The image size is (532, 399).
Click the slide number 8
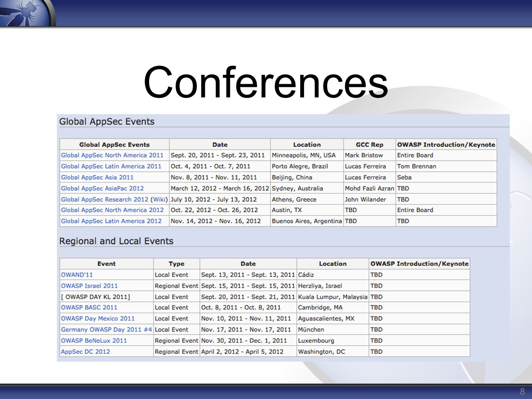click(x=522, y=392)
